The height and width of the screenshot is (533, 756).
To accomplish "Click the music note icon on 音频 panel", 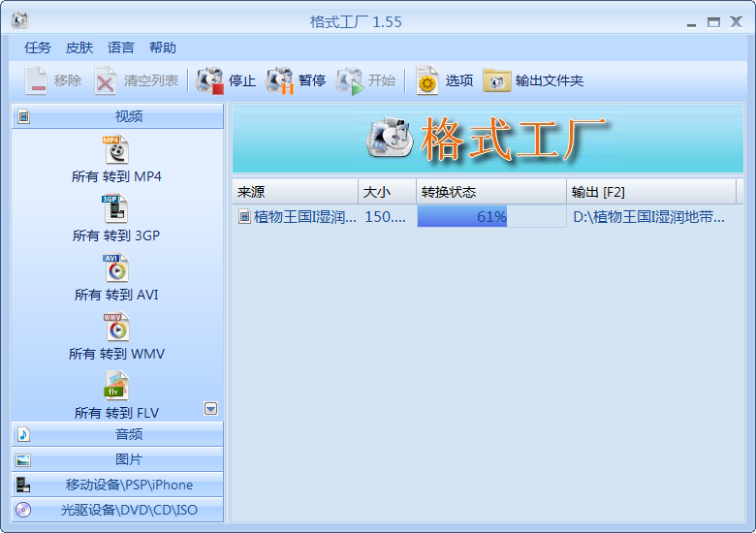I will pos(23,435).
